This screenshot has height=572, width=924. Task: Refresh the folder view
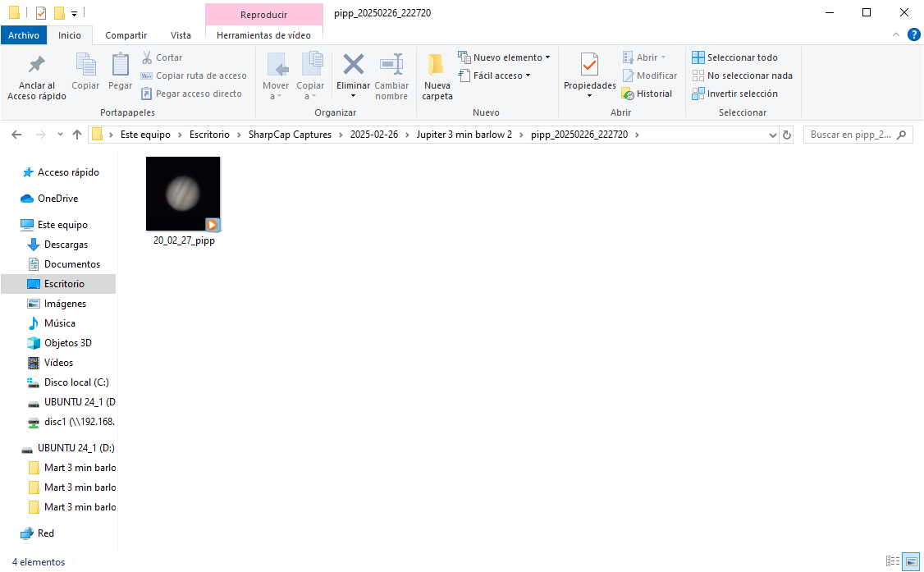coord(787,135)
